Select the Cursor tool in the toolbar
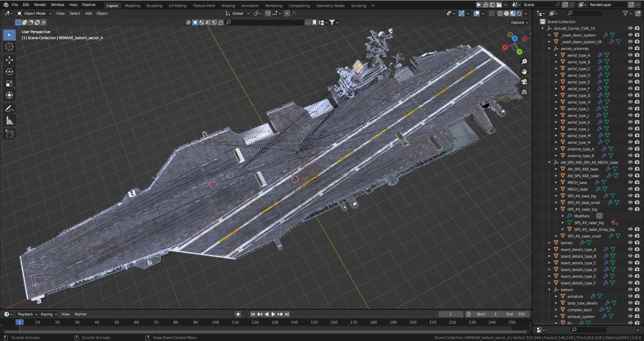Viewport: 644px width, 341px height. coord(9,47)
